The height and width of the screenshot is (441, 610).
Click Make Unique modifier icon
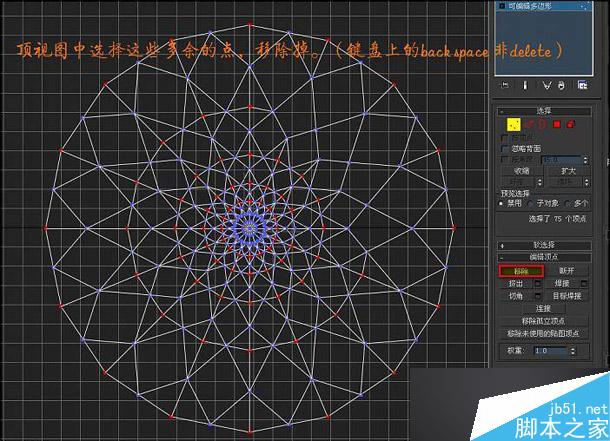(x=547, y=85)
